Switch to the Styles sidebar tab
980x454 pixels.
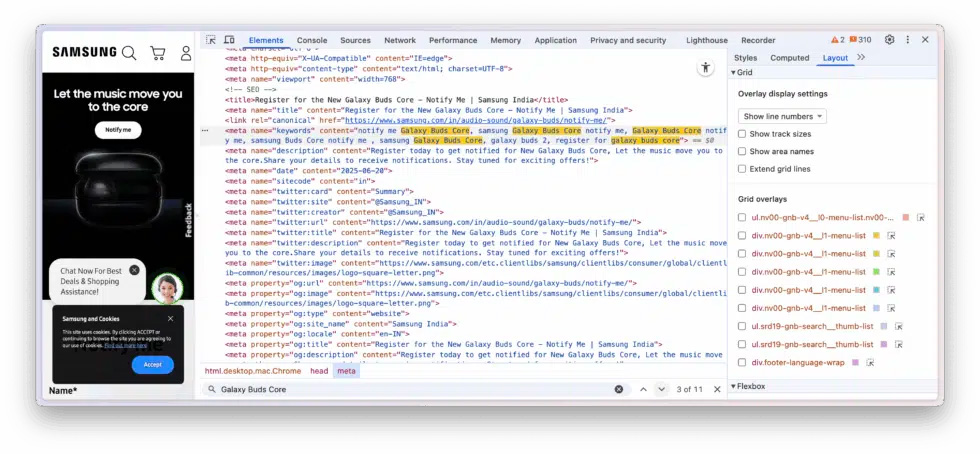click(746, 58)
